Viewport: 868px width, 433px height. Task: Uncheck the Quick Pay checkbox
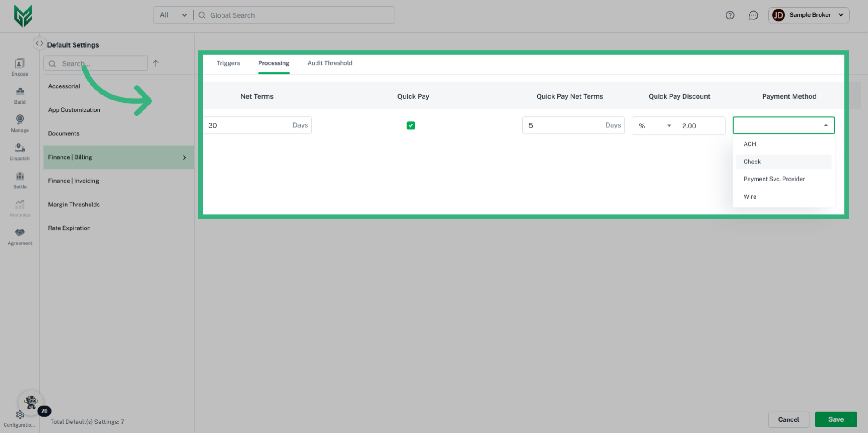pos(410,125)
